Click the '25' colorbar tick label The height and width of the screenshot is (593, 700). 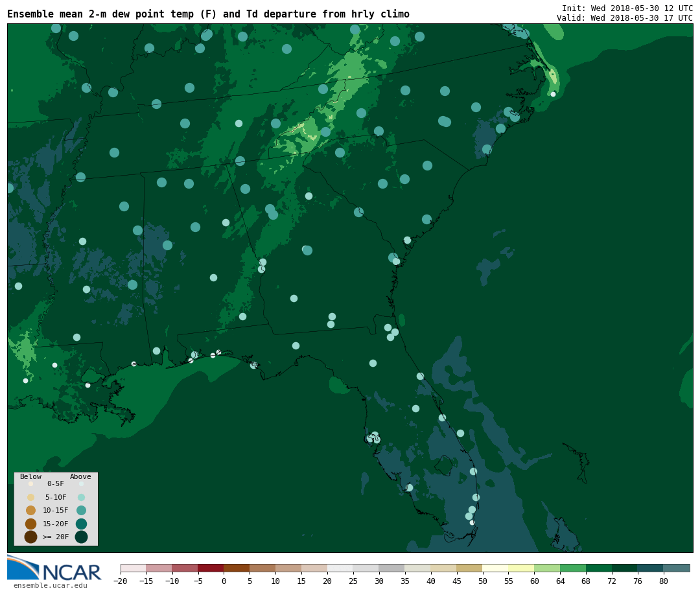pos(353,581)
